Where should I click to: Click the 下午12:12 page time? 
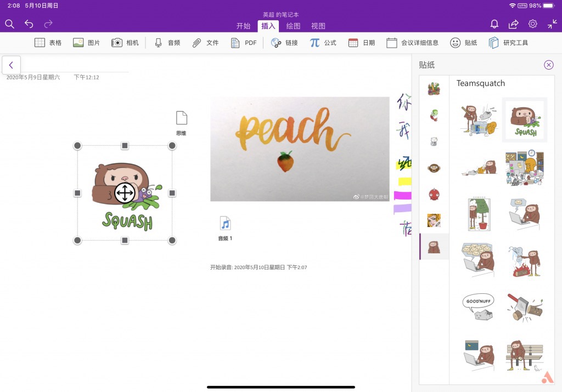[86, 77]
